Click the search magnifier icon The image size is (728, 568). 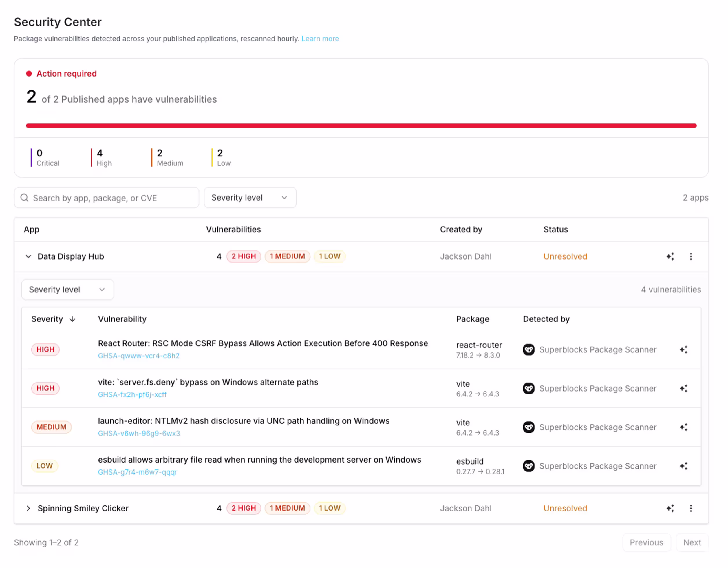(x=24, y=198)
